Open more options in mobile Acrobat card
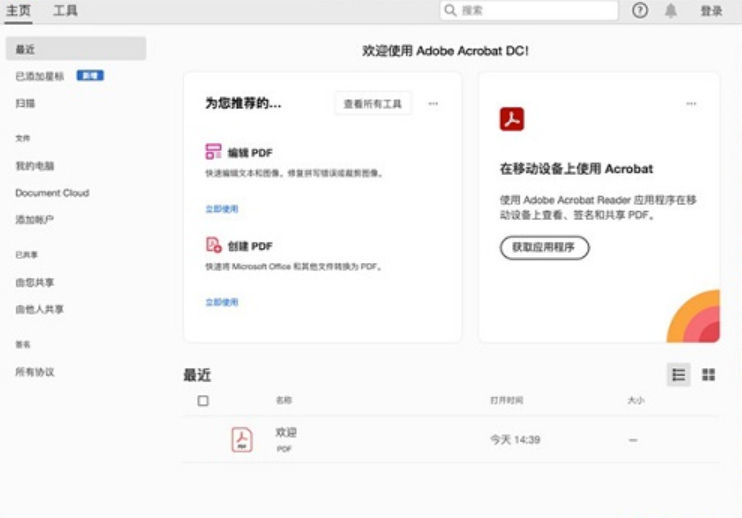This screenshot has height=518, width=742. 691,104
